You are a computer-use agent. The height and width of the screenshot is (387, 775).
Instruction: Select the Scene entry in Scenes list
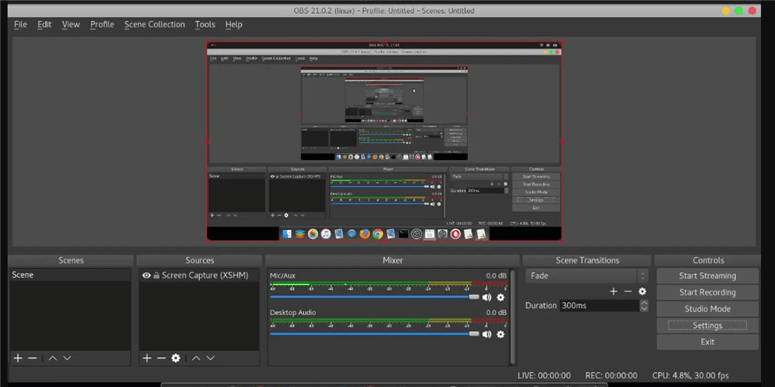[70, 275]
